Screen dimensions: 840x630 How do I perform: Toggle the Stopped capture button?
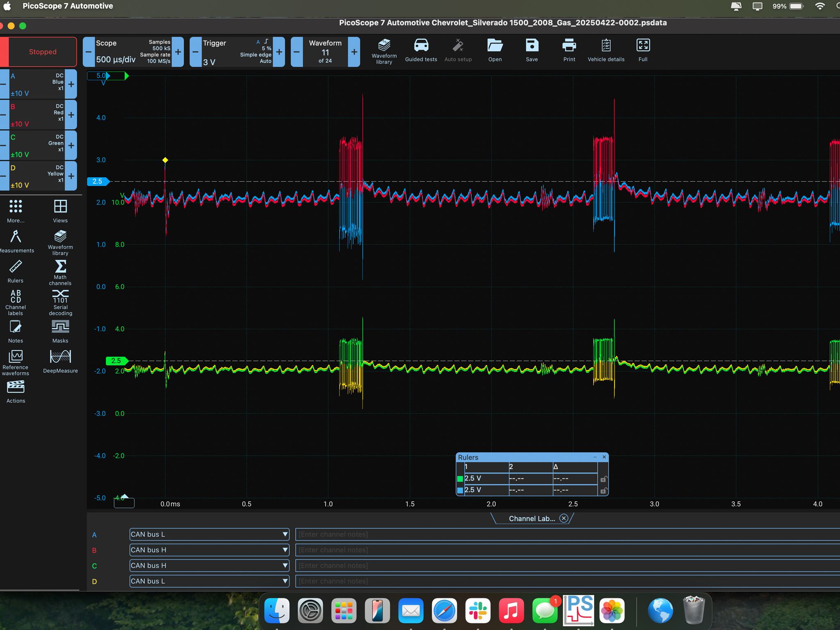(x=43, y=52)
